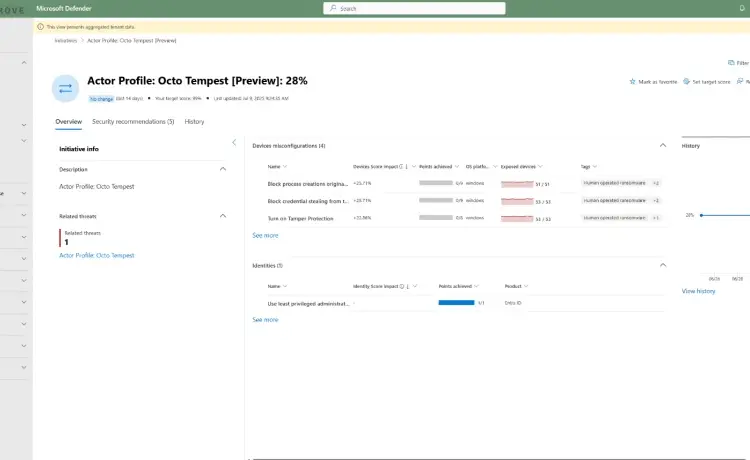Screen dimensions: 750x460
Task: Click the info icon in the yellow banner
Action: click(x=40, y=27)
